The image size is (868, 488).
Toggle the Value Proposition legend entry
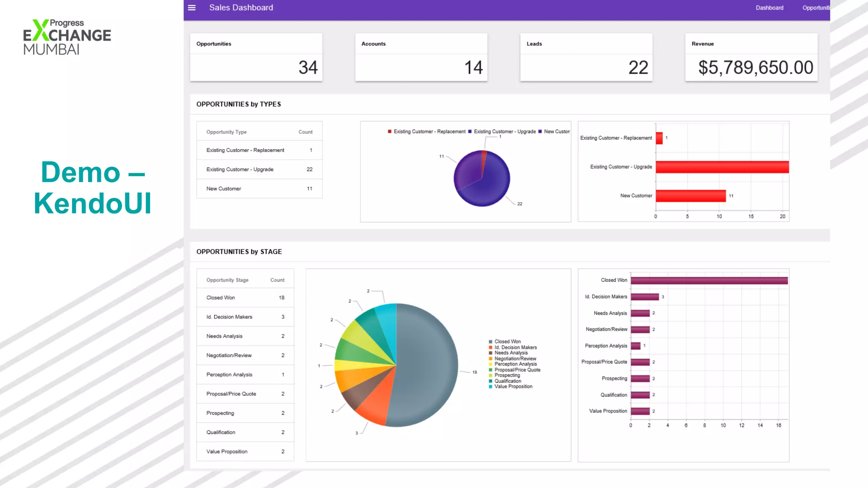(x=513, y=386)
